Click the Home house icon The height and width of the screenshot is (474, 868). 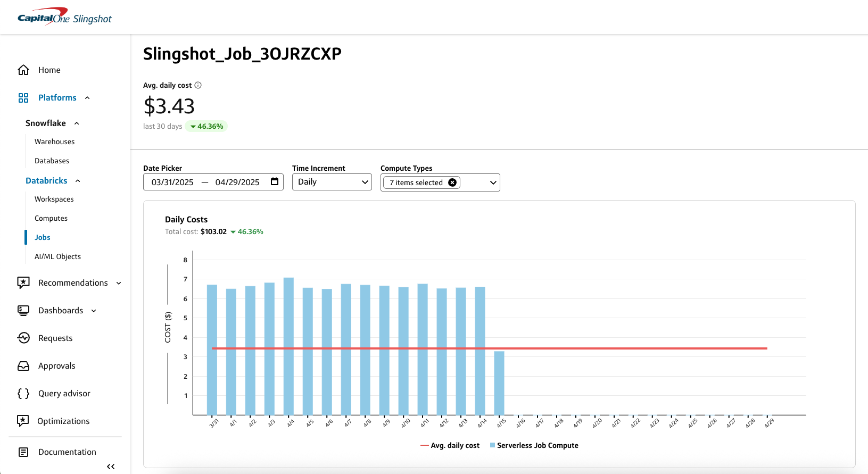tap(23, 70)
